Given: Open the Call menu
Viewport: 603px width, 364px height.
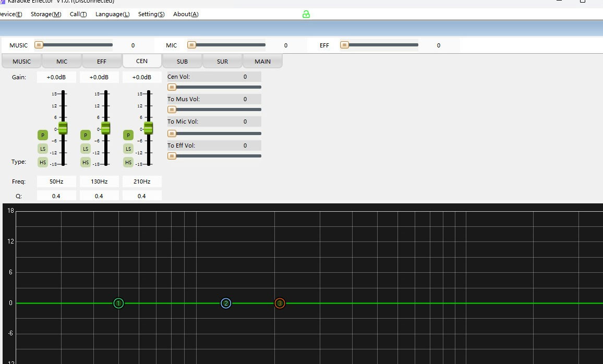Looking at the screenshot, I should coord(78,14).
